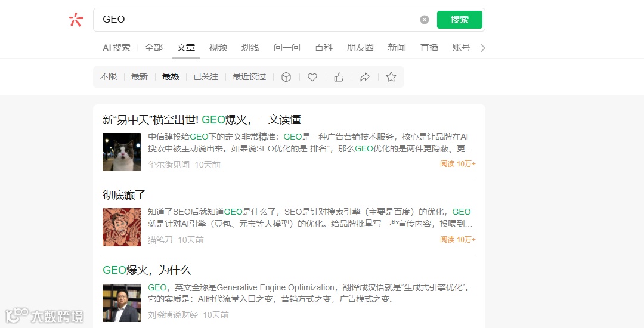Expand more tabs with the right chevron
The height and width of the screenshot is (328, 644).
(x=483, y=48)
